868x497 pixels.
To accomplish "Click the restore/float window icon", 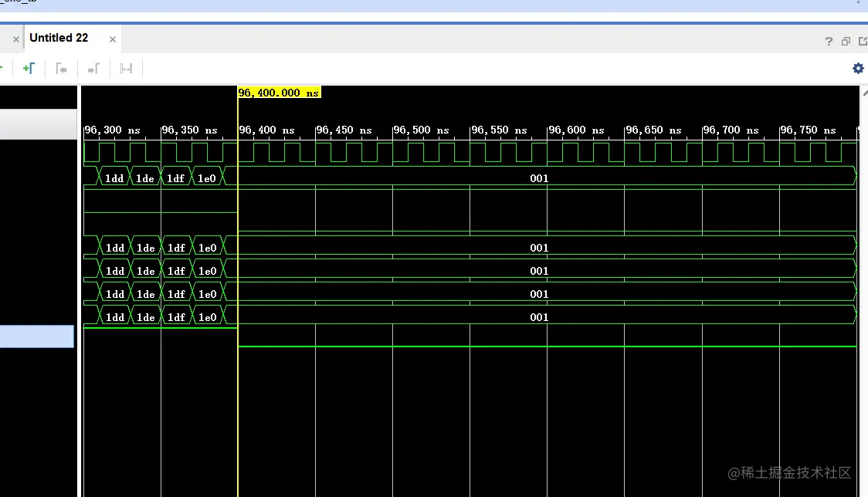I will [846, 41].
